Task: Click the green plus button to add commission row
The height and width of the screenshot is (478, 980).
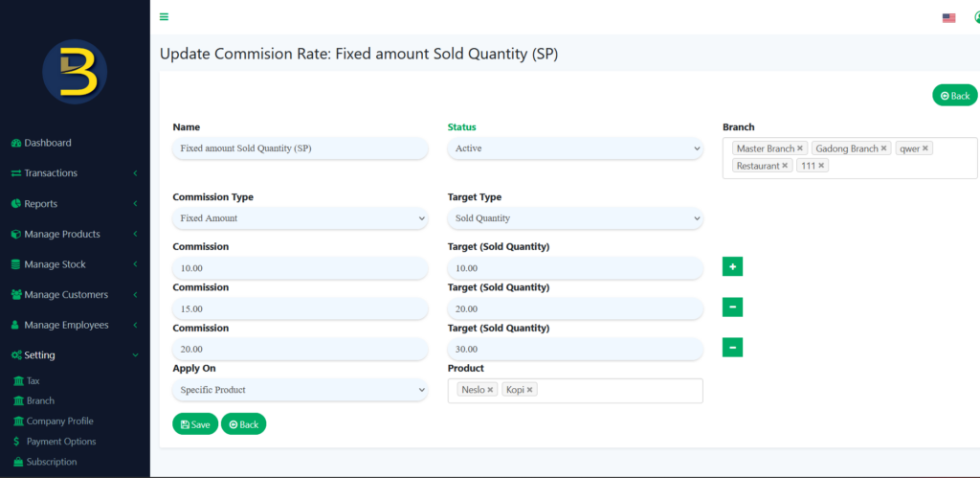Action: pos(732,266)
